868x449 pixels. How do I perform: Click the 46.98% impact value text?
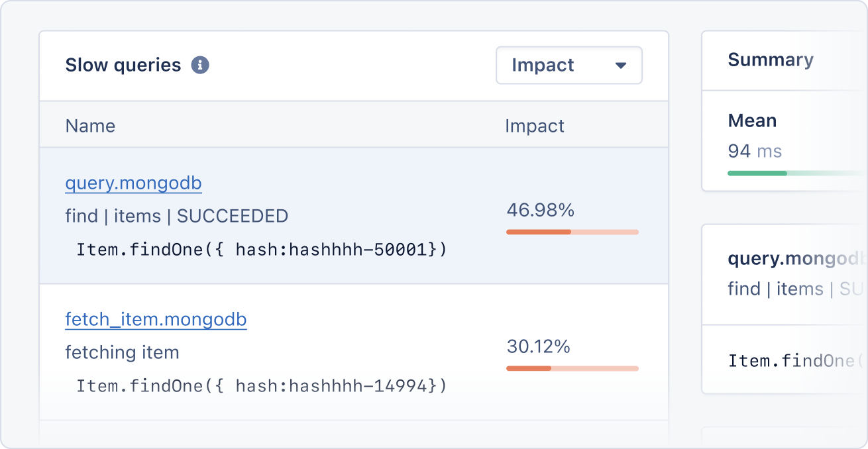coord(540,211)
